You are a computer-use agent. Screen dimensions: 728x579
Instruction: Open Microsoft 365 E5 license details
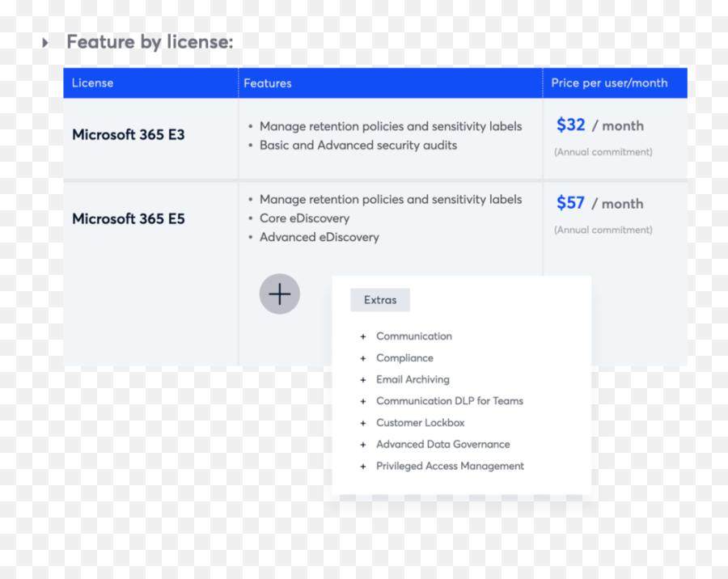pyautogui.click(x=128, y=218)
